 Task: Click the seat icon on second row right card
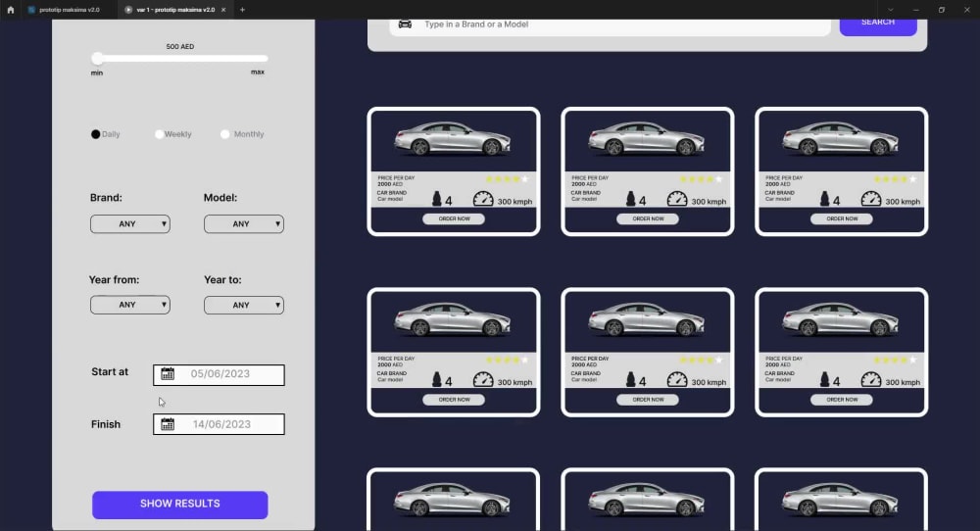[x=825, y=379]
